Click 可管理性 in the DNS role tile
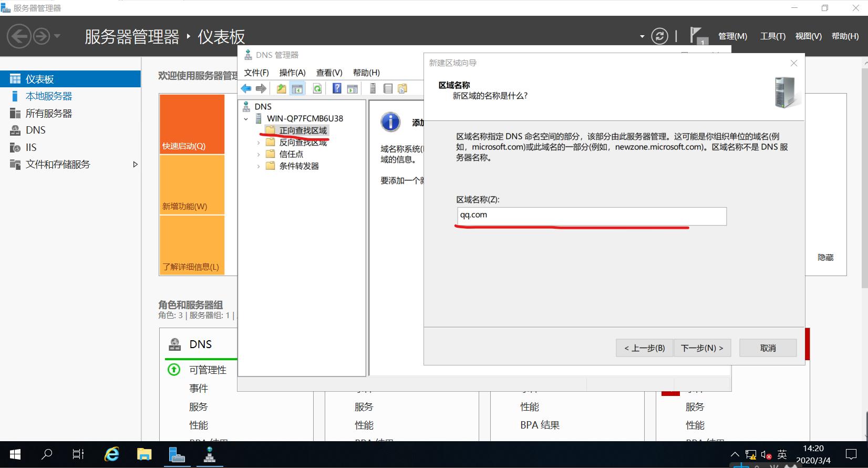Image resolution: width=868 pixels, height=468 pixels. (208, 370)
